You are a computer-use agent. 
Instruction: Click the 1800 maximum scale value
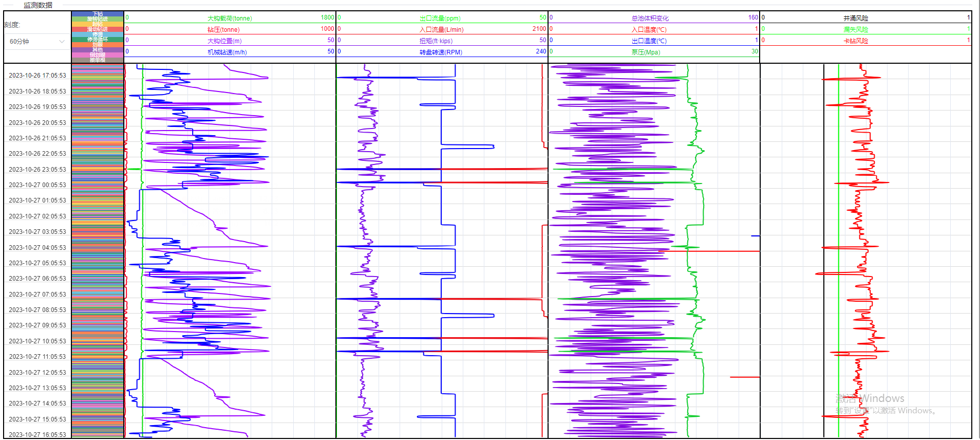327,17
